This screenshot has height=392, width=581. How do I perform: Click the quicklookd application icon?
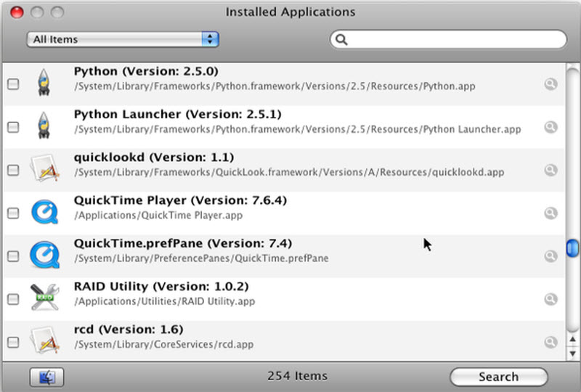point(45,168)
